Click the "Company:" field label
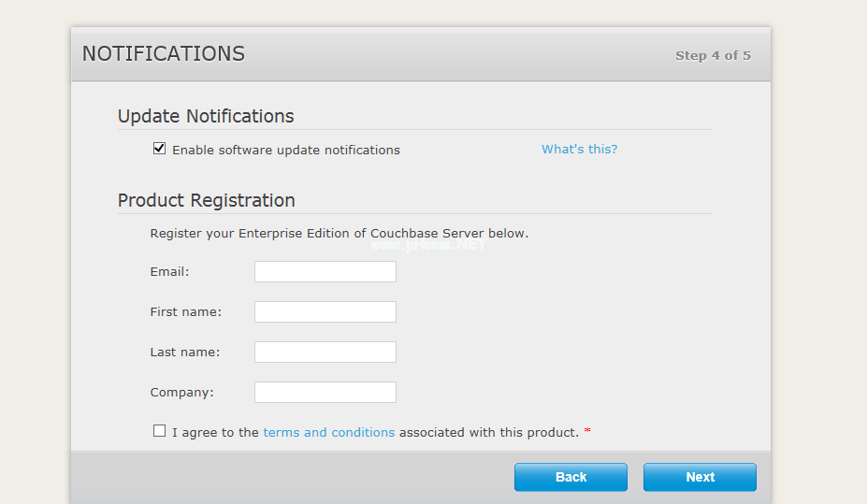 pyautogui.click(x=181, y=393)
